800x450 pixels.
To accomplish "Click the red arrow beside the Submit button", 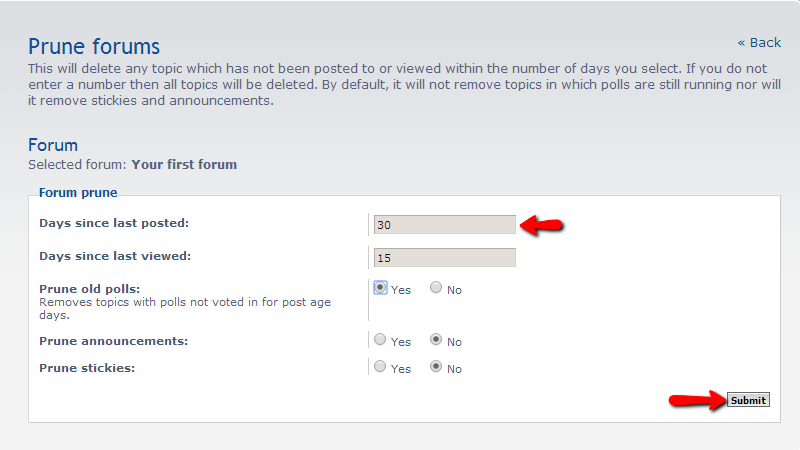I will [x=696, y=400].
